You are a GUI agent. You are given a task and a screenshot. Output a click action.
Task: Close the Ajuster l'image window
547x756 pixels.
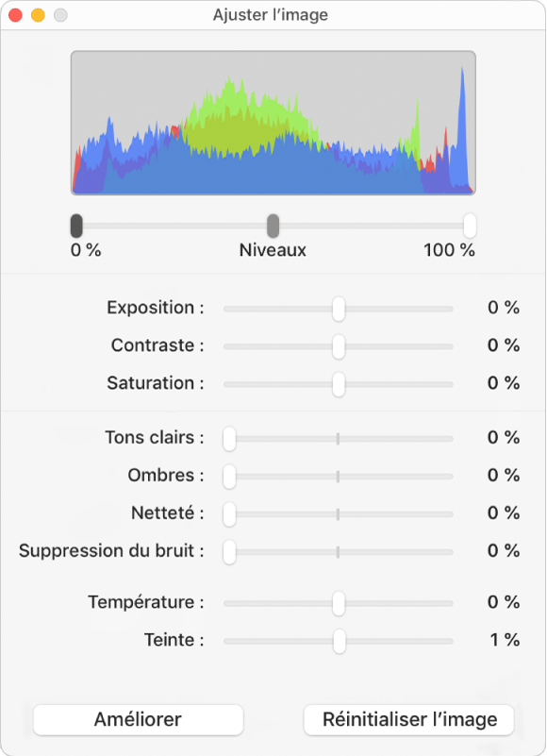pos(15,15)
